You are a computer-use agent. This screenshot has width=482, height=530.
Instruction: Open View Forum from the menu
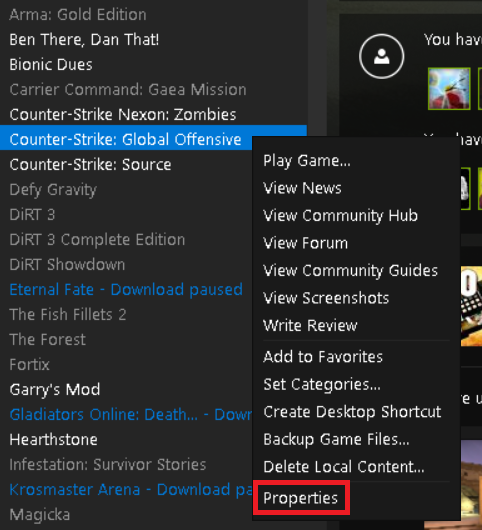pos(305,243)
